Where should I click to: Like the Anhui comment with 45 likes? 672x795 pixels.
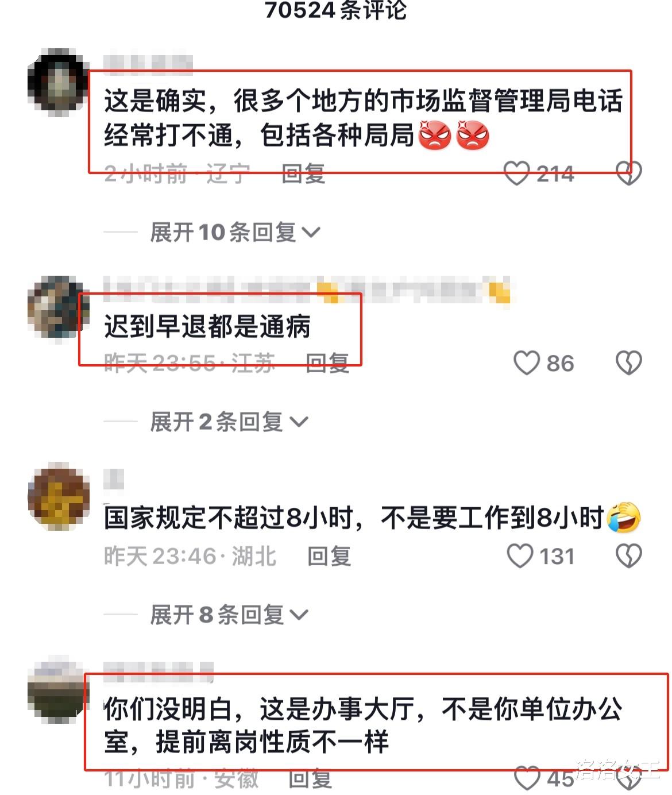pos(526,778)
